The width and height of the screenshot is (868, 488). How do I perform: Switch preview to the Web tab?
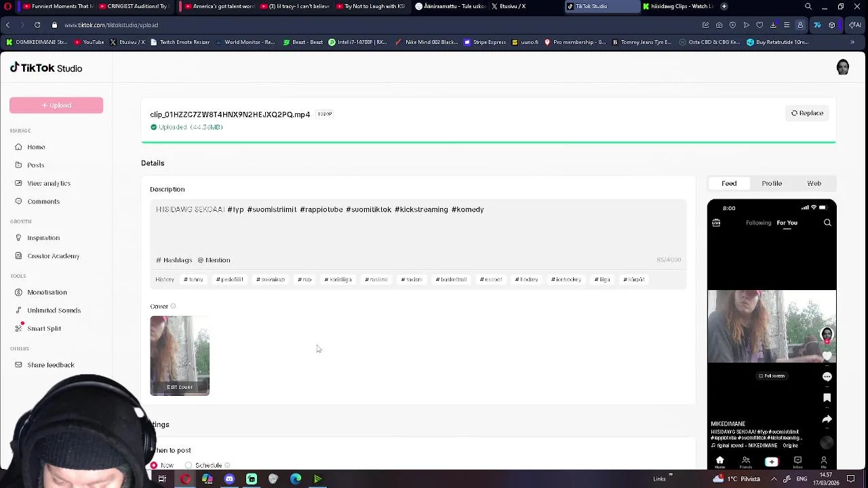coord(814,184)
